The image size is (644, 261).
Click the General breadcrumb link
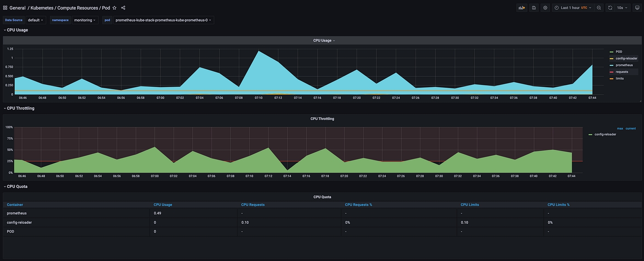click(x=17, y=8)
